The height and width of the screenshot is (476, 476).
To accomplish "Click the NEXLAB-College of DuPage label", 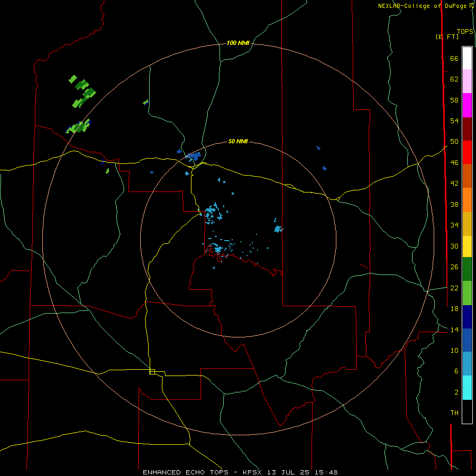I will point(424,6).
